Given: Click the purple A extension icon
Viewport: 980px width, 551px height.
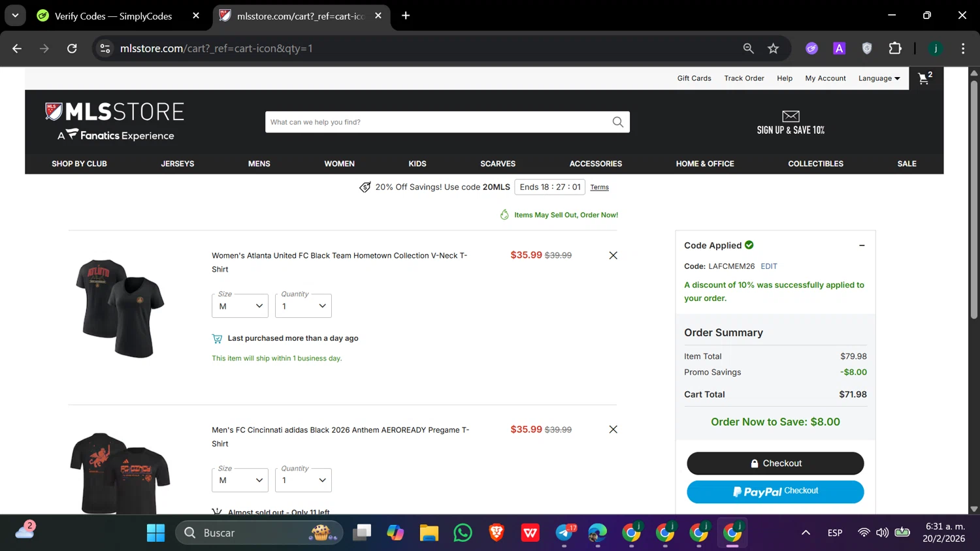Looking at the screenshot, I should tap(840, 48).
